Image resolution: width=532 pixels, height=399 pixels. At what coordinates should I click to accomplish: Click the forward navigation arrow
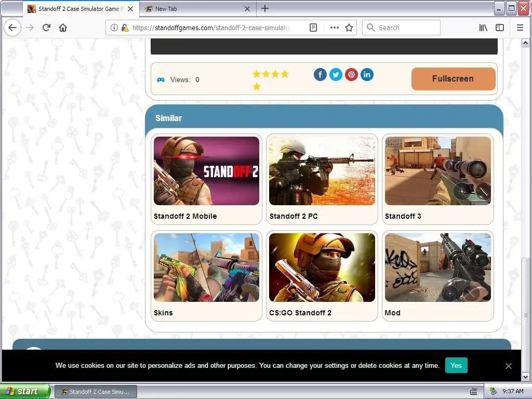(x=30, y=28)
